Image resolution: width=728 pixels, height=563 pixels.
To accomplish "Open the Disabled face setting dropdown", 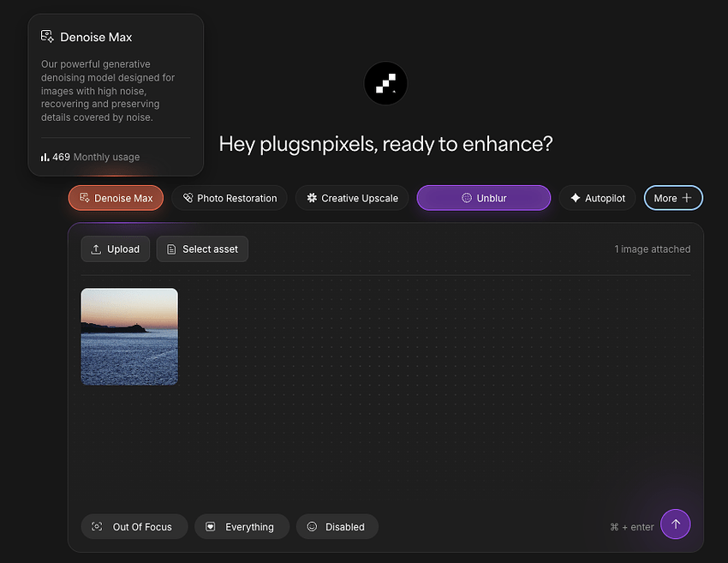I will coord(337,527).
